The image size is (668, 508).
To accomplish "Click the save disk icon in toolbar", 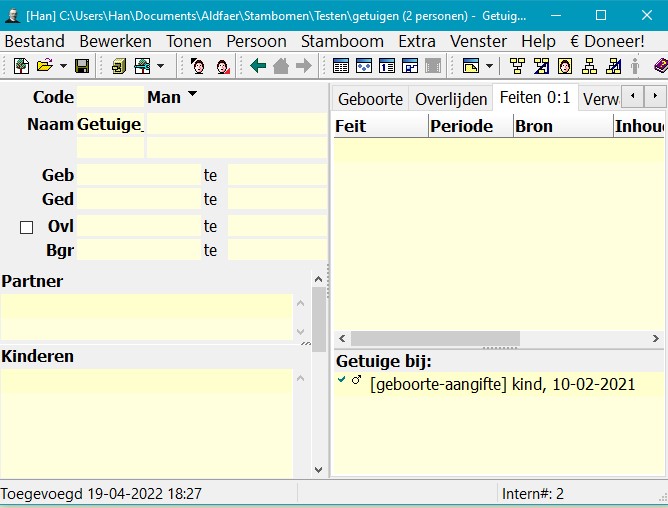I will [82, 66].
